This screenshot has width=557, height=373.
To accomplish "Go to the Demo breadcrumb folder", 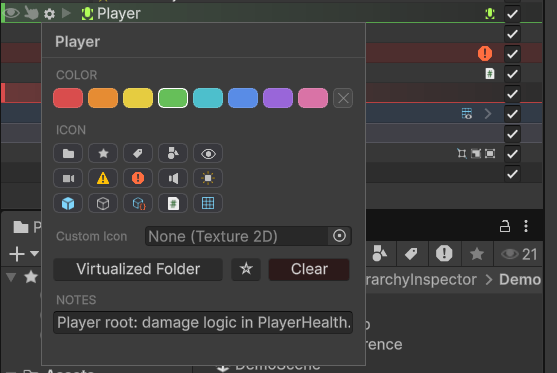I will [520, 280].
